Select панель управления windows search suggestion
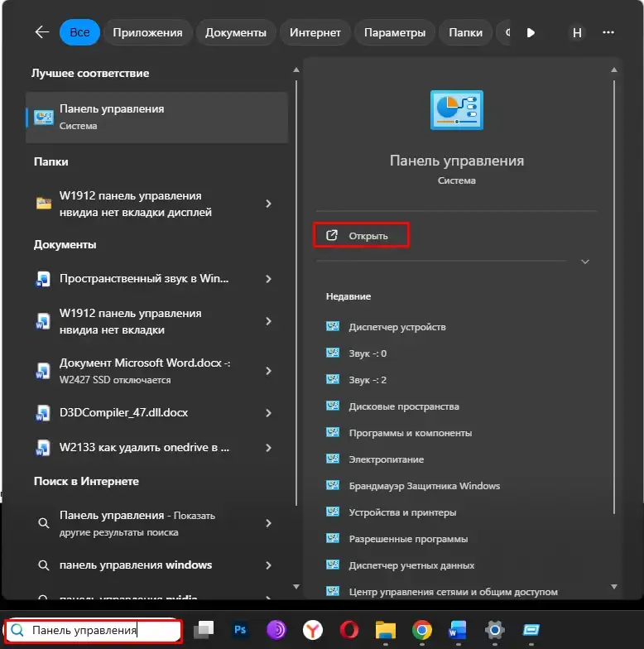Image resolution: width=644 pixels, height=649 pixels. pyautogui.click(x=136, y=565)
